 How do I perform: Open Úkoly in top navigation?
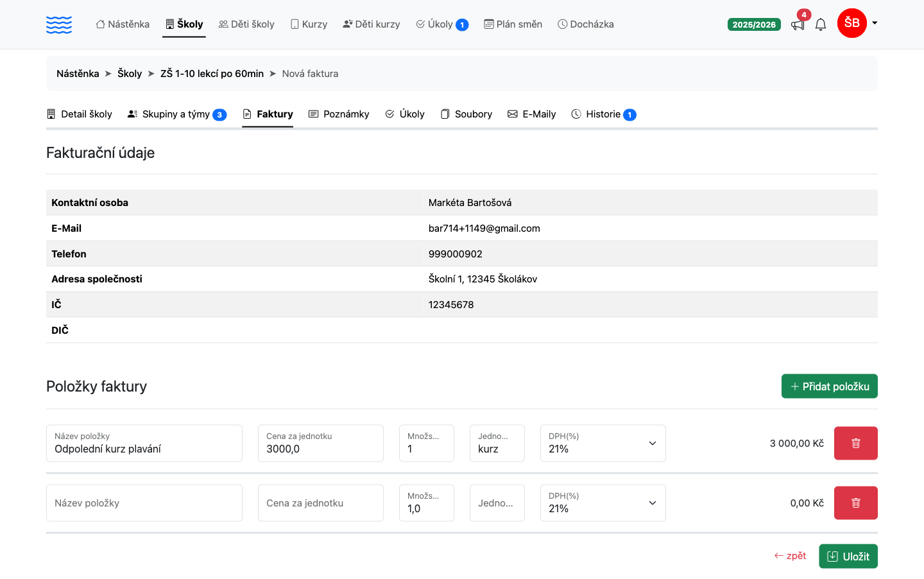pyautogui.click(x=442, y=24)
